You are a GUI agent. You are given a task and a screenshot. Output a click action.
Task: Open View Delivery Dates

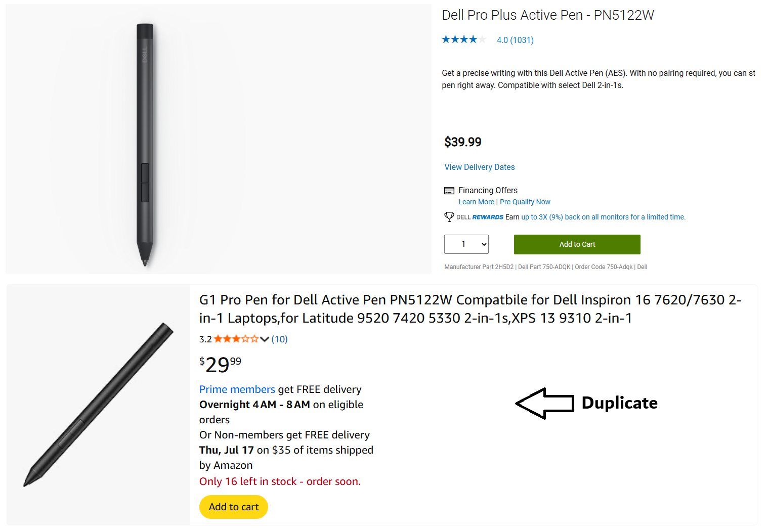(479, 167)
